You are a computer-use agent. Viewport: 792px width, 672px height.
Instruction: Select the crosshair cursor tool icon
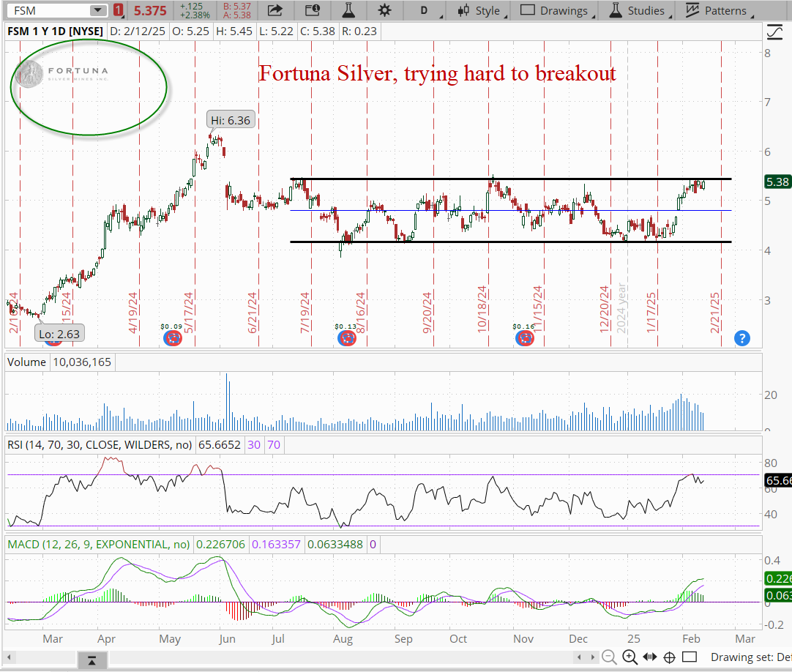click(669, 657)
